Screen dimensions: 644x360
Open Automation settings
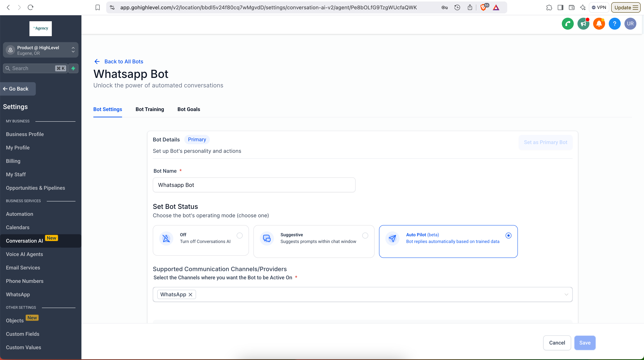click(20, 214)
